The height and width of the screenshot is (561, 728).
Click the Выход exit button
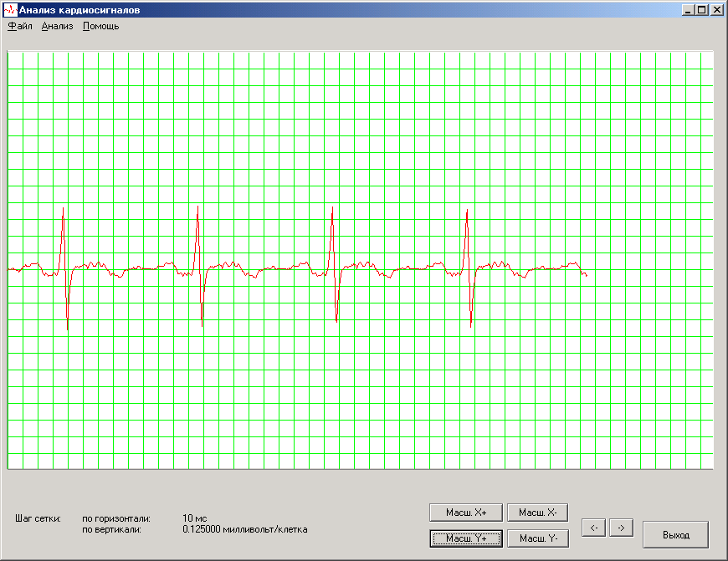tap(676, 535)
